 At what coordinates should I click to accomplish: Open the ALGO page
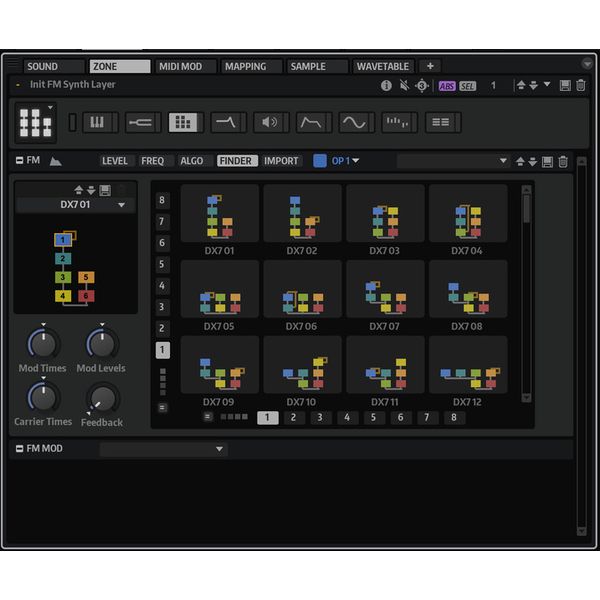point(191,161)
